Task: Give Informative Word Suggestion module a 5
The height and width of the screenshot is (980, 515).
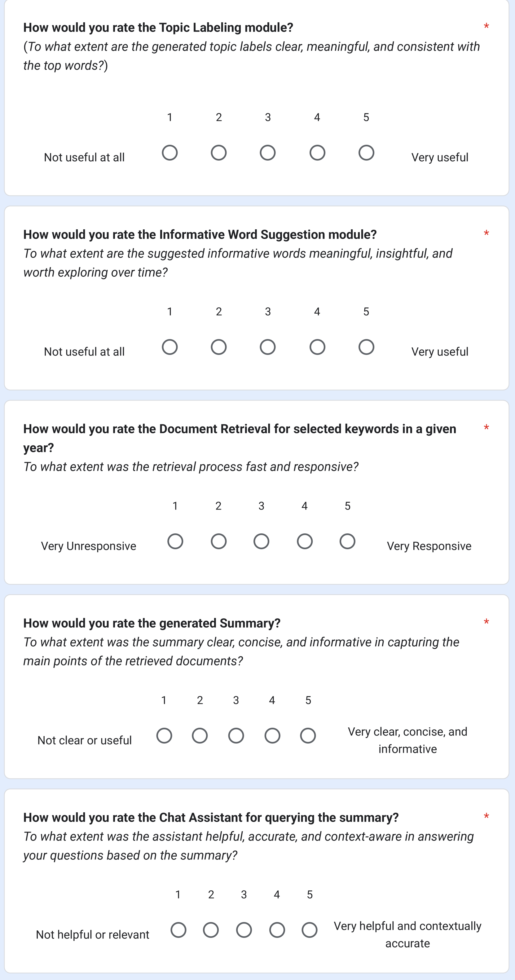Action: (x=366, y=347)
